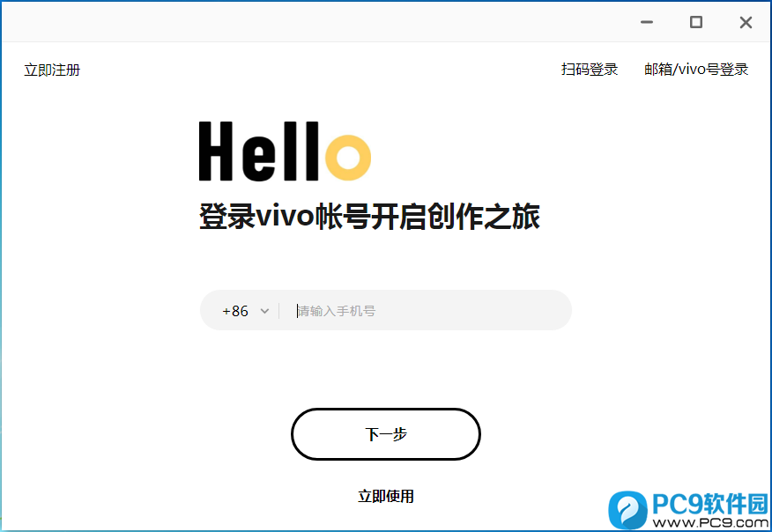Screen dimensions: 772x532
Task: Close the vivo login window
Action: point(746,22)
